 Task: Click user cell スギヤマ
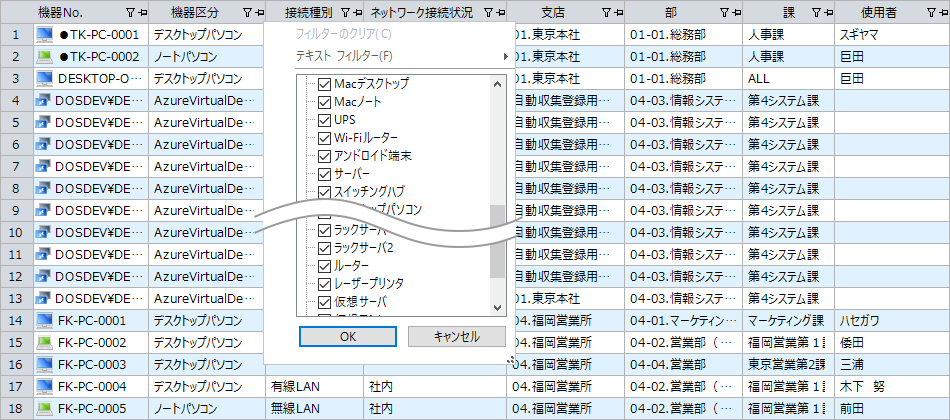point(892,35)
